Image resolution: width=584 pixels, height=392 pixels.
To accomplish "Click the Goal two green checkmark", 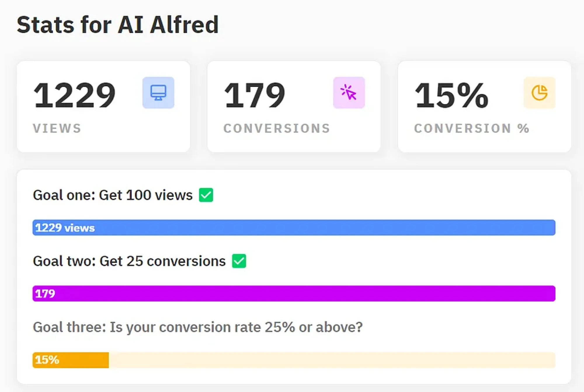I will (x=239, y=261).
